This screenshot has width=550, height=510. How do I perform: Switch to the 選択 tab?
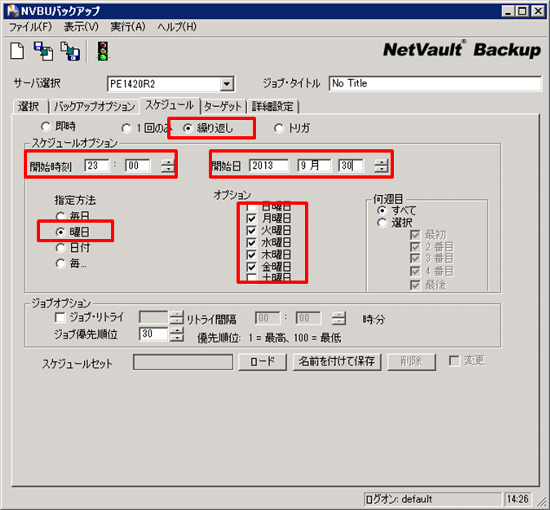pyautogui.click(x=29, y=106)
